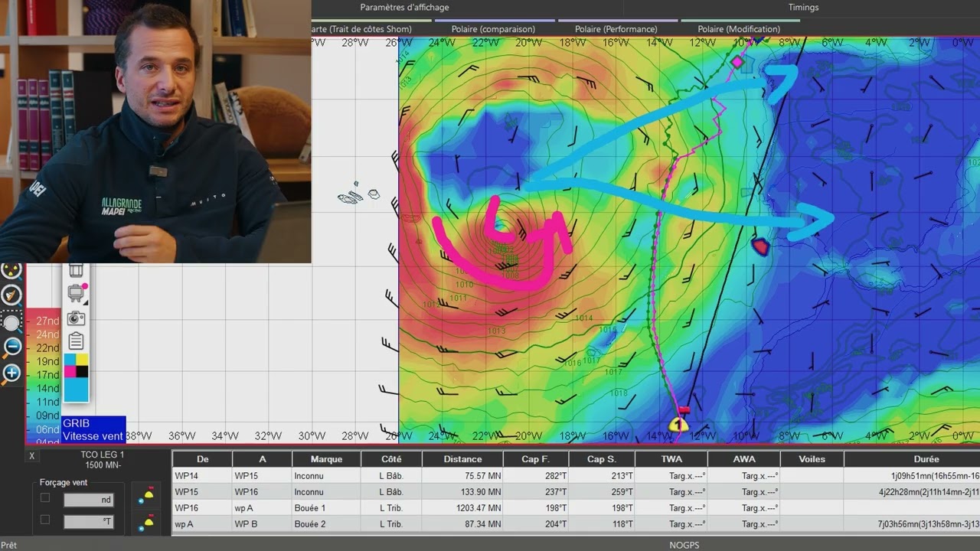Switch to Polaire (Performance) tab

(616, 29)
